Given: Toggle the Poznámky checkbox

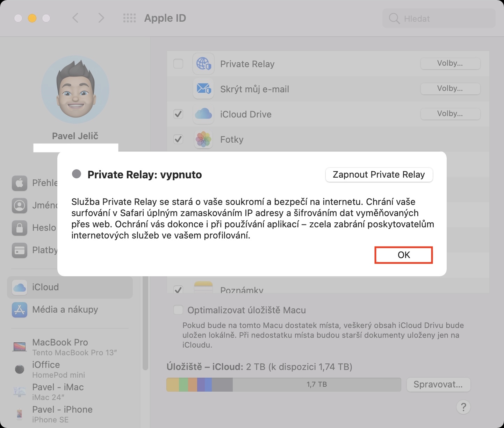Looking at the screenshot, I should pyautogui.click(x=178, y=290).
